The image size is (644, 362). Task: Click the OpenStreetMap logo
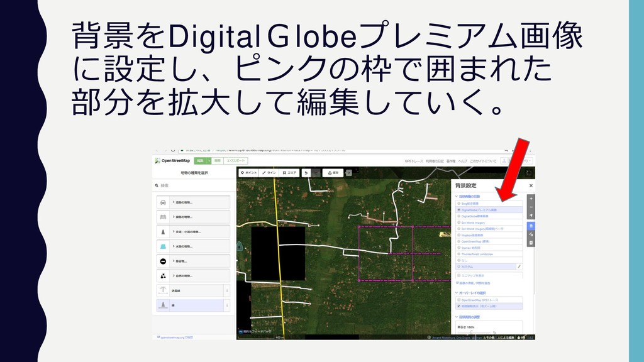tap(172, 161)
